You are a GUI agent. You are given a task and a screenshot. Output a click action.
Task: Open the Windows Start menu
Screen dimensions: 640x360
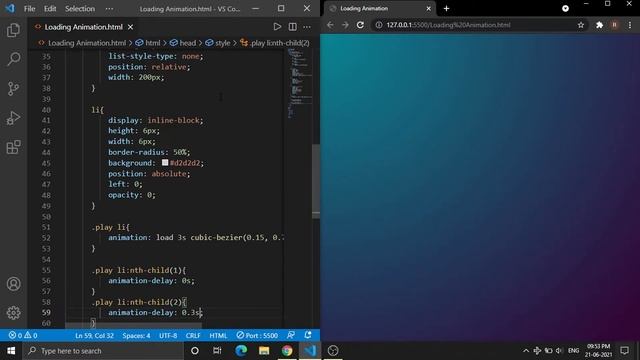11,351
